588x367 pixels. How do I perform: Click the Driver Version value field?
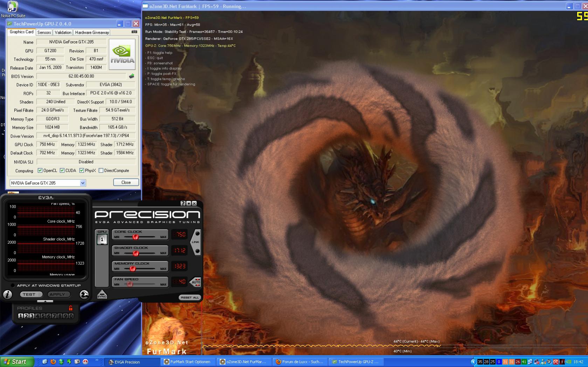86,136
